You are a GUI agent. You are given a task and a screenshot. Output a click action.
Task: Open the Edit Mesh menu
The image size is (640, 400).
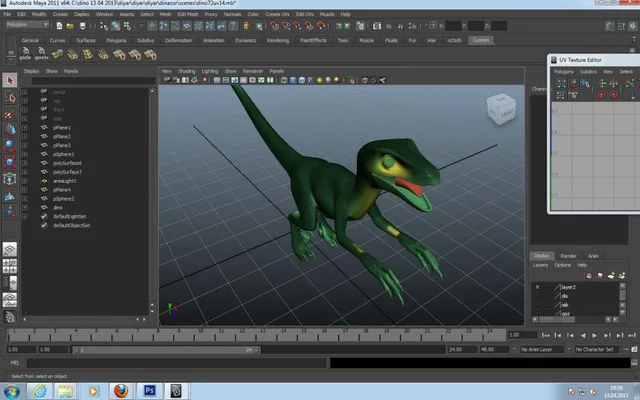click(187, 14)
